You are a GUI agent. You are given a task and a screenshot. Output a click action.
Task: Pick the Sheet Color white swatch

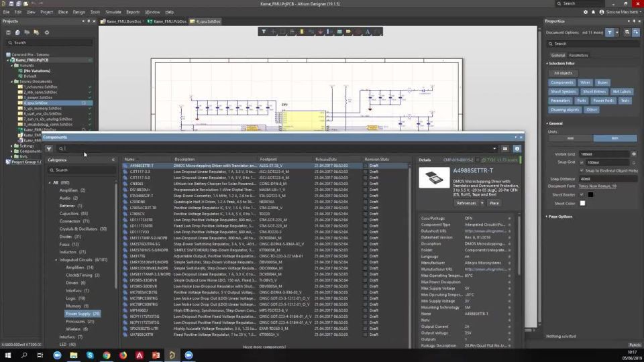point(582,203)
